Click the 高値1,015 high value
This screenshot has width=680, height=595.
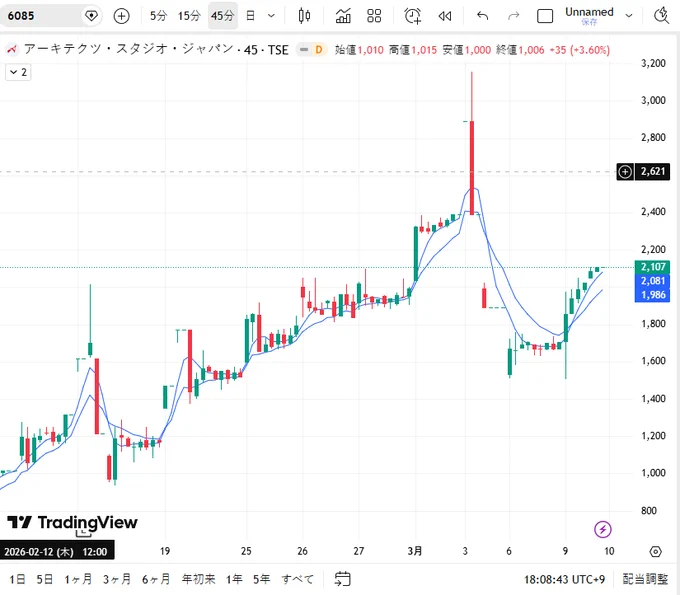[413, 50]
